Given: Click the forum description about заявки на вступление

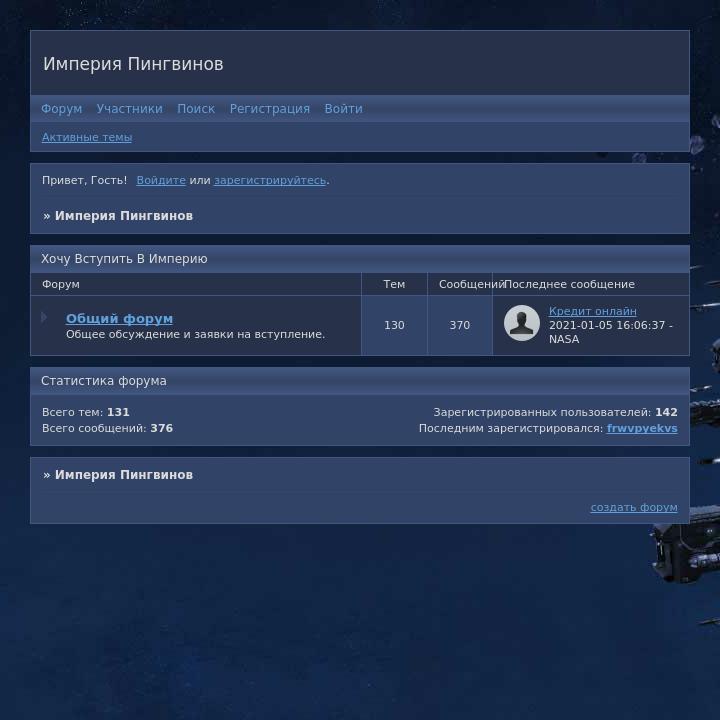Looking at the screenshot, I should 196,335.
